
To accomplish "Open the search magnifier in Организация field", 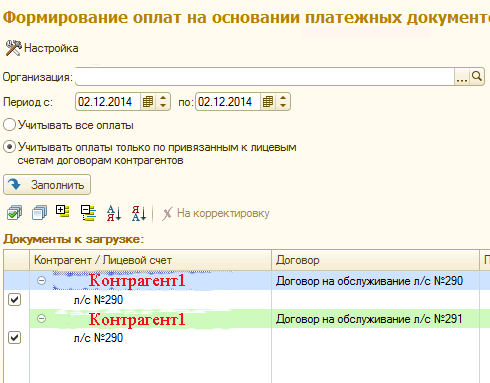I will 477,77.
